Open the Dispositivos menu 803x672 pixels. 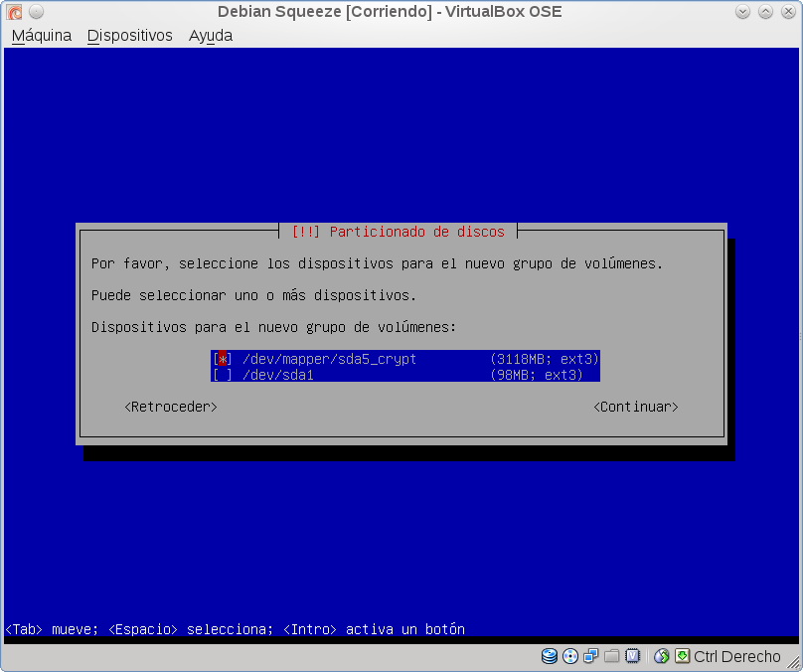(129, 36)
